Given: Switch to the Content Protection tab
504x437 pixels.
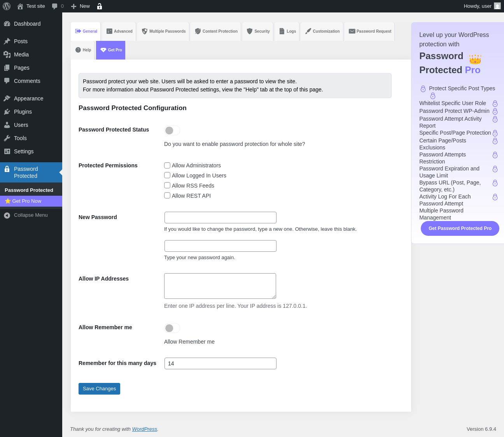Looking at the screenshot, I should pos(216,32).
